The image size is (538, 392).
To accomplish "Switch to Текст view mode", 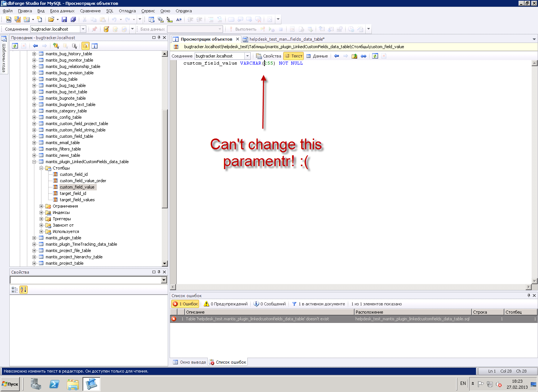I will point(294,56).
